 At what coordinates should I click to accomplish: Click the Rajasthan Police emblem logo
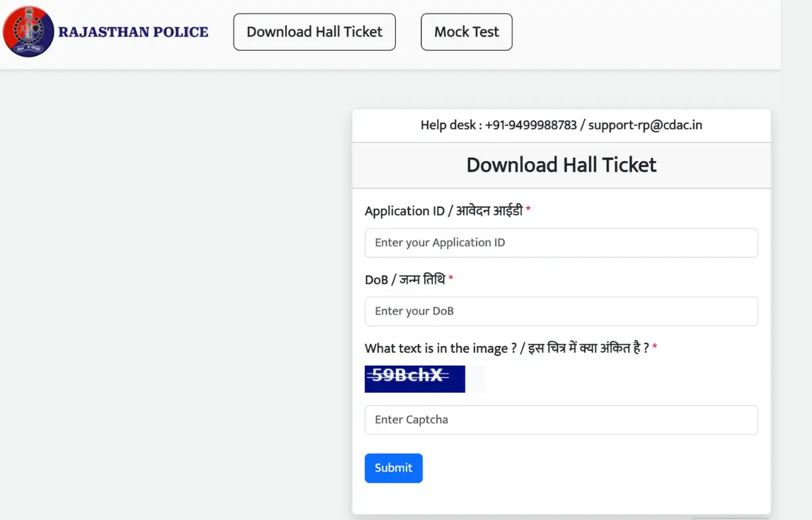(x=28, y=32)
